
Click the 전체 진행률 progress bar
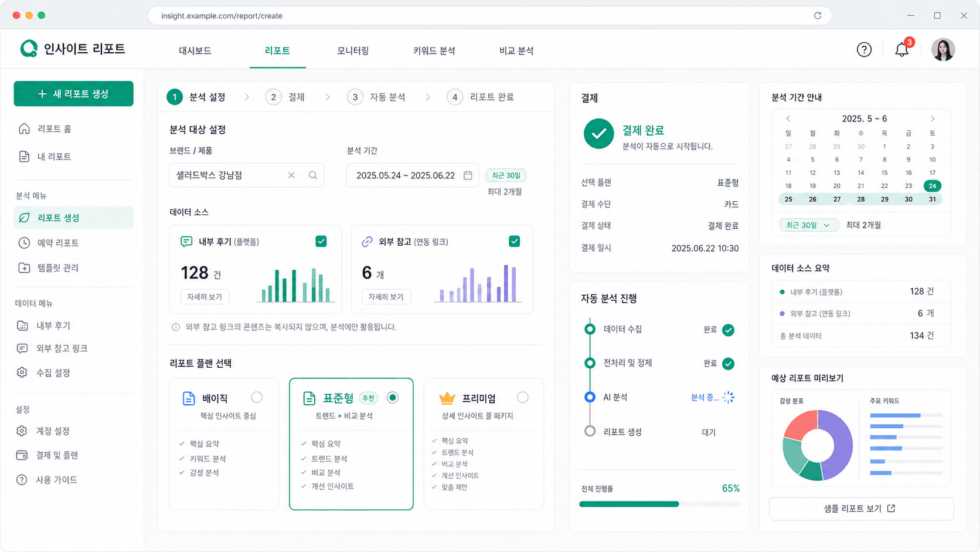[659, 504]
